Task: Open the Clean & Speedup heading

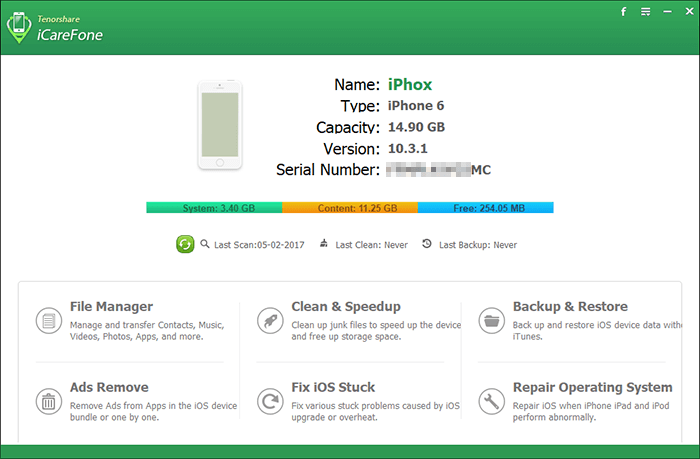Action: (x=345, y=307)
